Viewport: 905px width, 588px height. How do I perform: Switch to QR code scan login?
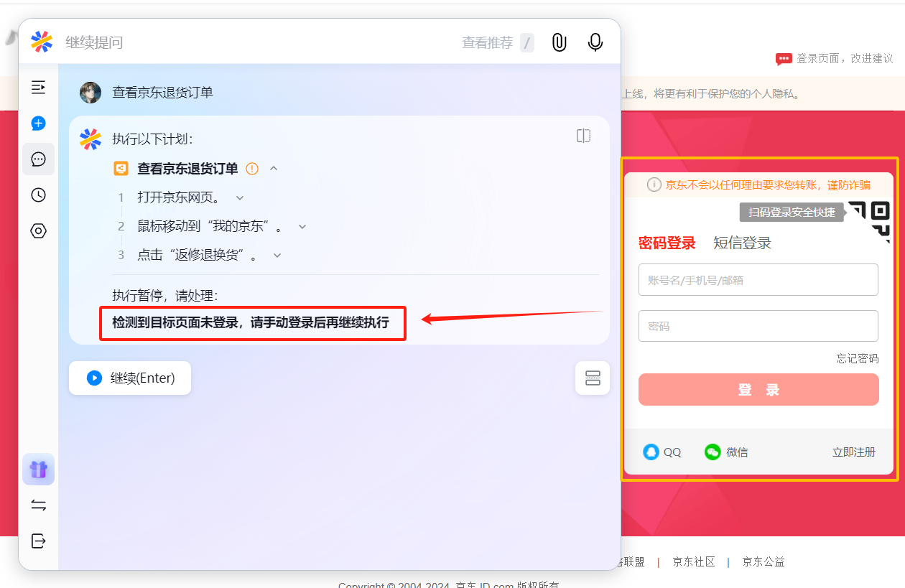pos(871,220)
